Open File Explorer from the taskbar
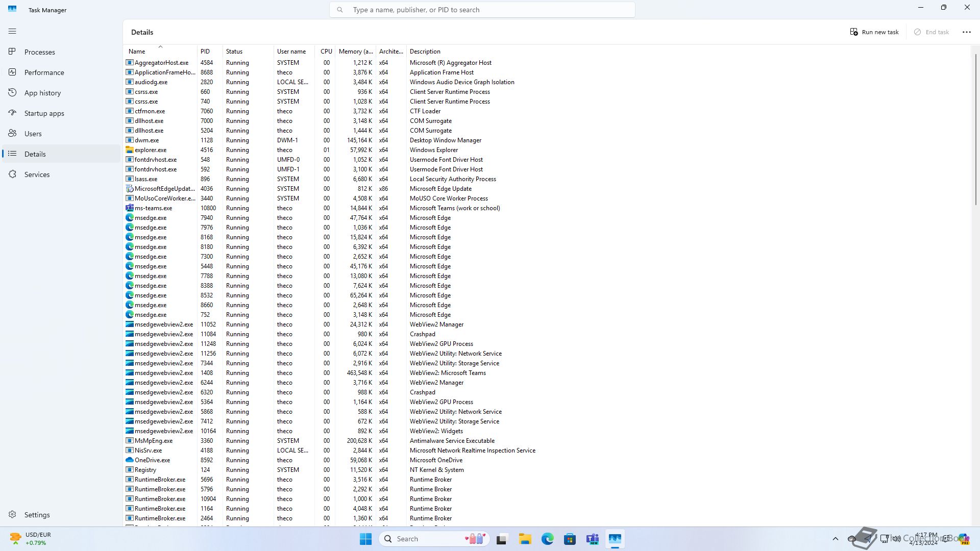This screenshot has height=551, width=980. coord(525,539)
